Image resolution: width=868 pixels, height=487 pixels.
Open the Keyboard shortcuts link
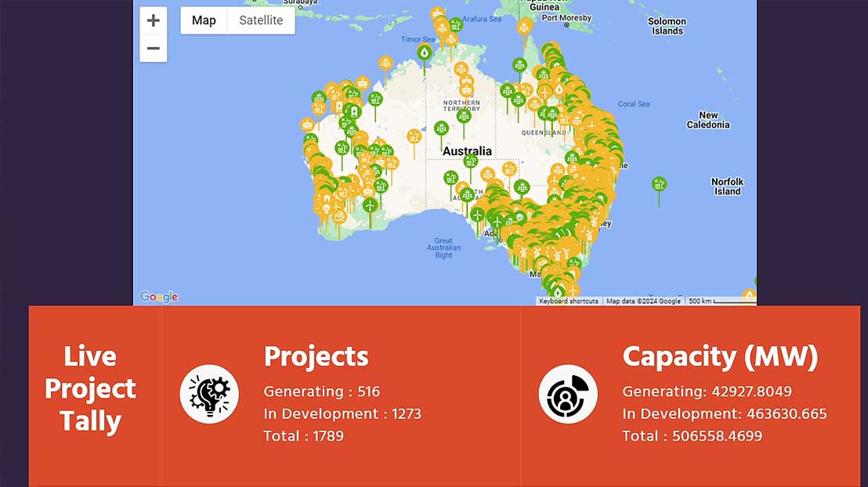[569, 301]
